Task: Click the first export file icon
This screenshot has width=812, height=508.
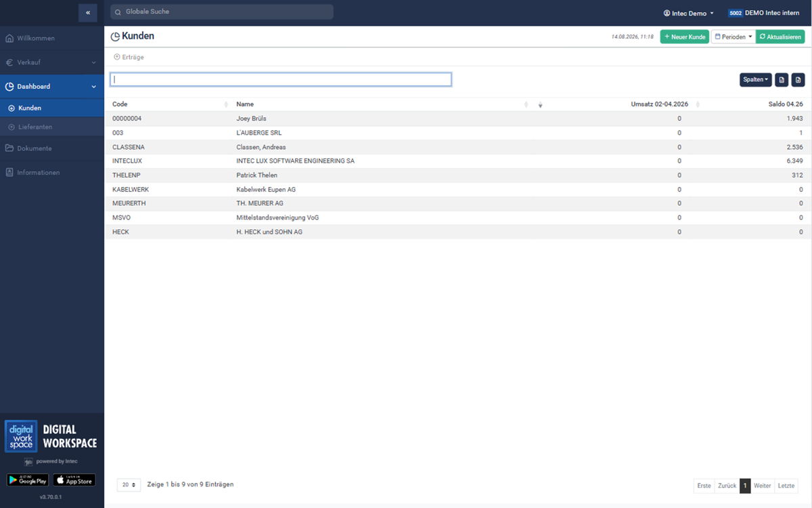Action: click(782, 80)
